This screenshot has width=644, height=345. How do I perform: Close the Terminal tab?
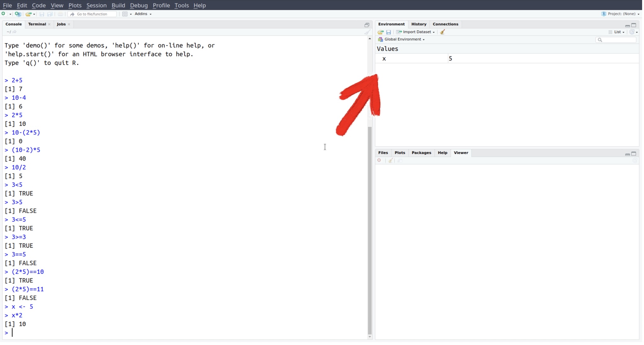(49, 24)
